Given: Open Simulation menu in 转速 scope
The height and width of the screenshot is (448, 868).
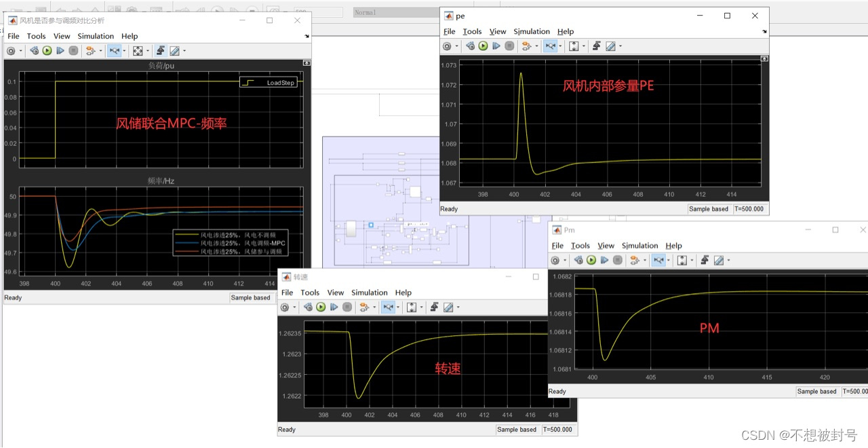Looking at the screenshot, I should (x=370, y=293).
